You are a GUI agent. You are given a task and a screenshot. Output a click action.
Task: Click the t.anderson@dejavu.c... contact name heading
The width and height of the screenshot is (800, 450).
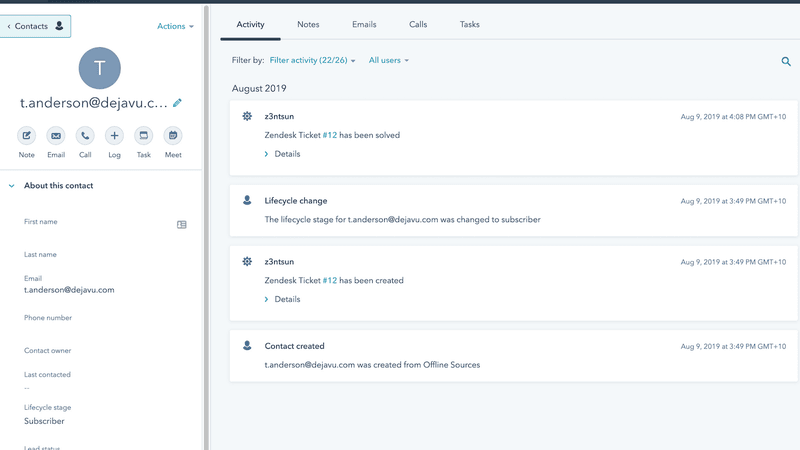pos(93,103)
